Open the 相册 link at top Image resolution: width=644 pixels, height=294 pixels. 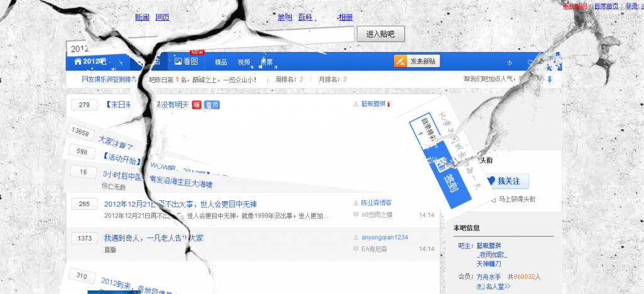(345, 17)
